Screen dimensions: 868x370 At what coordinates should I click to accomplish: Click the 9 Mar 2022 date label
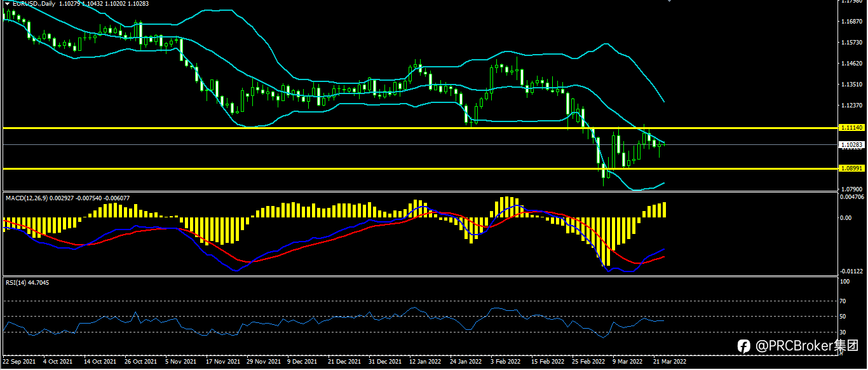click(x=628, y=362)
